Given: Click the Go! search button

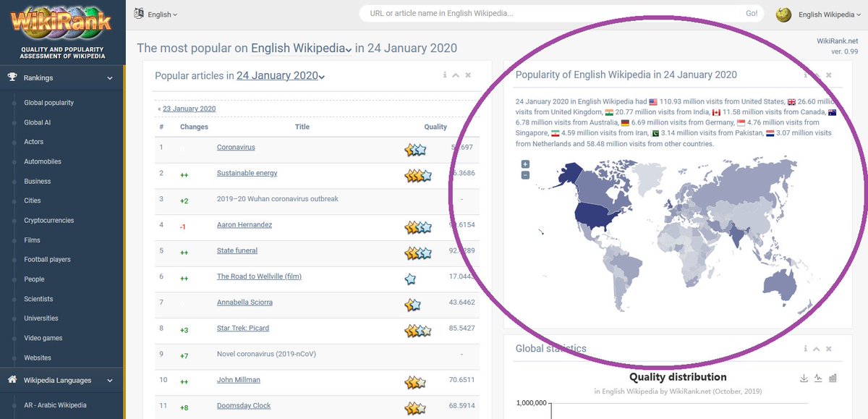Looking at the screenshot, I should pos(752,13).
